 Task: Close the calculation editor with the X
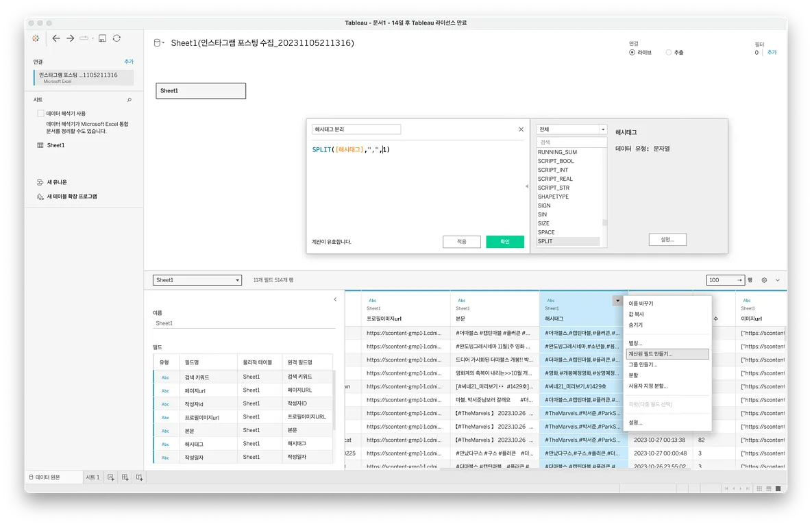[521, 129]
